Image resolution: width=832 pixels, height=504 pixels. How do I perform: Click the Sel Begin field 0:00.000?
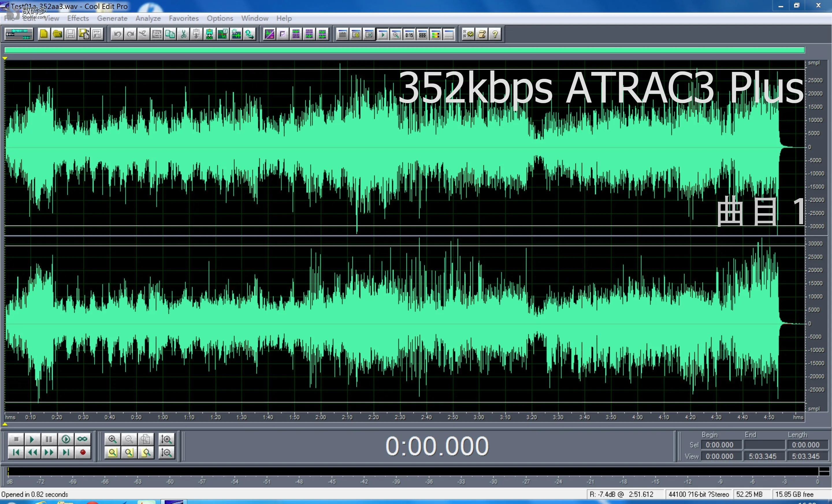722,445
